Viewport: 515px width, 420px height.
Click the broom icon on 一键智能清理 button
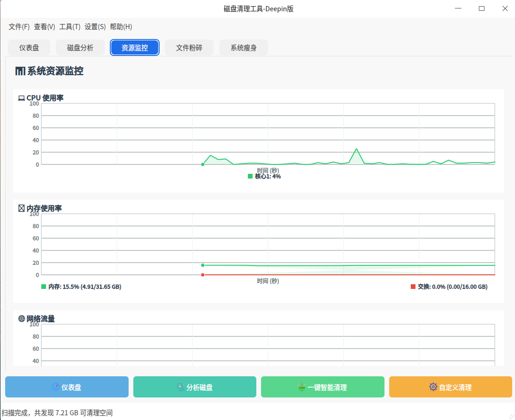click(301, 387)
